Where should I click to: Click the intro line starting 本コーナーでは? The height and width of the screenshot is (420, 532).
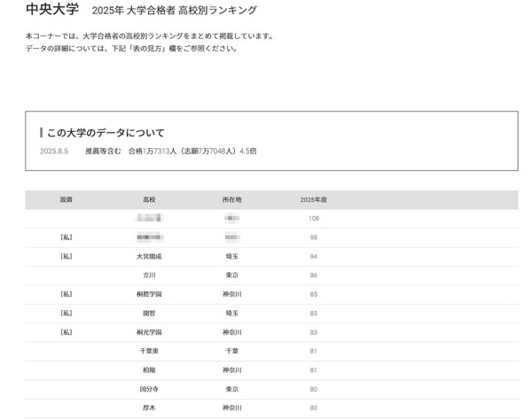pos(150,36)
